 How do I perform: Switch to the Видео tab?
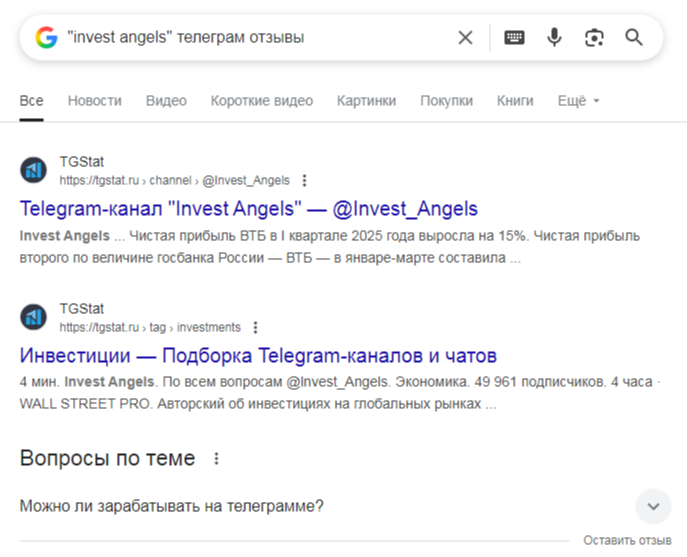pyautogui.click(x=166, y=101)
